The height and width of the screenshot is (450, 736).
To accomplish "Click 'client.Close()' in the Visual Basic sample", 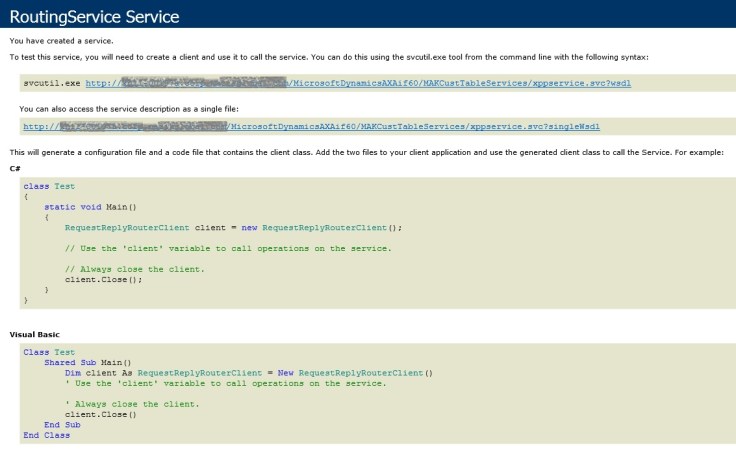I will click(x=100, y=414).
